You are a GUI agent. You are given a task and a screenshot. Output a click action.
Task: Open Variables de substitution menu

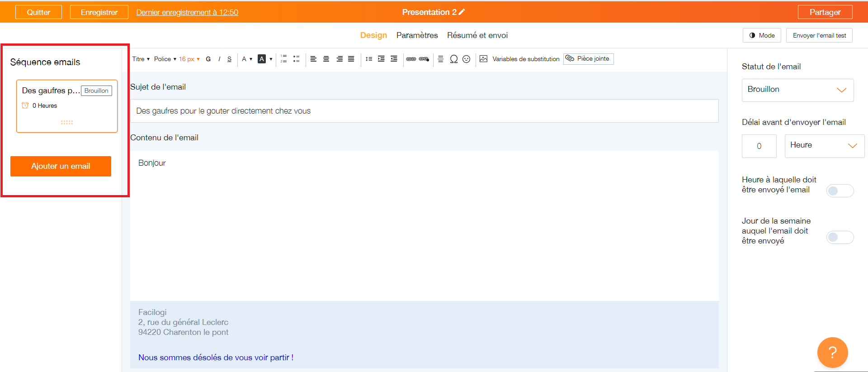526,59
